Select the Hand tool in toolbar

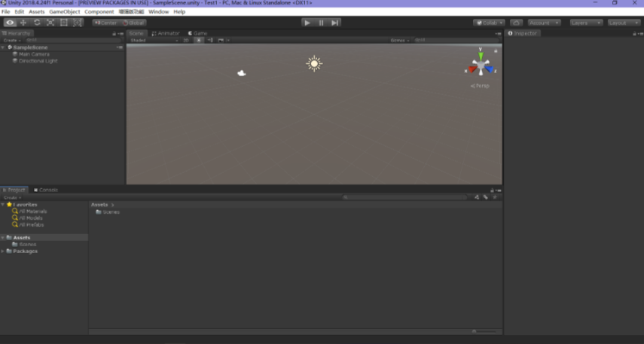click(10, 23)
